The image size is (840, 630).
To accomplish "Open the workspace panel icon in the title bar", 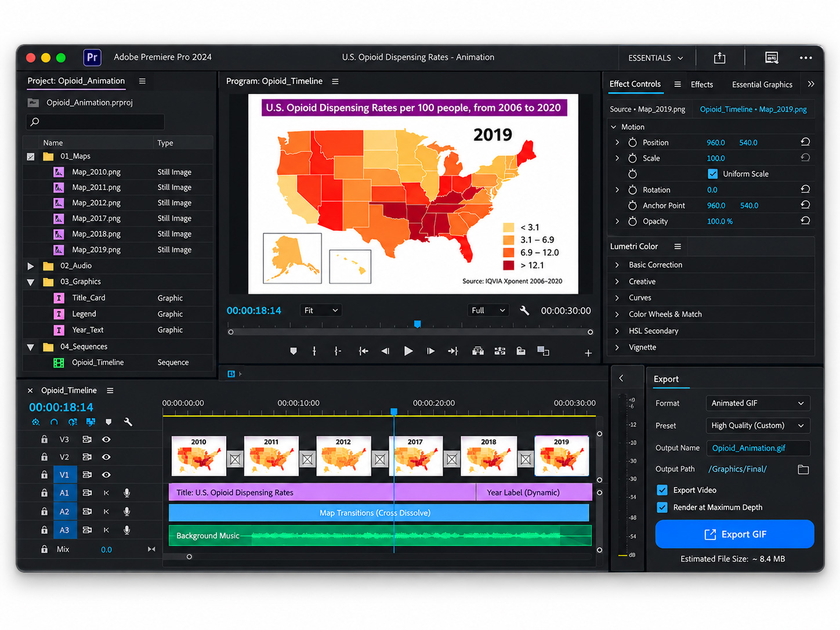I will click(772, 57).
